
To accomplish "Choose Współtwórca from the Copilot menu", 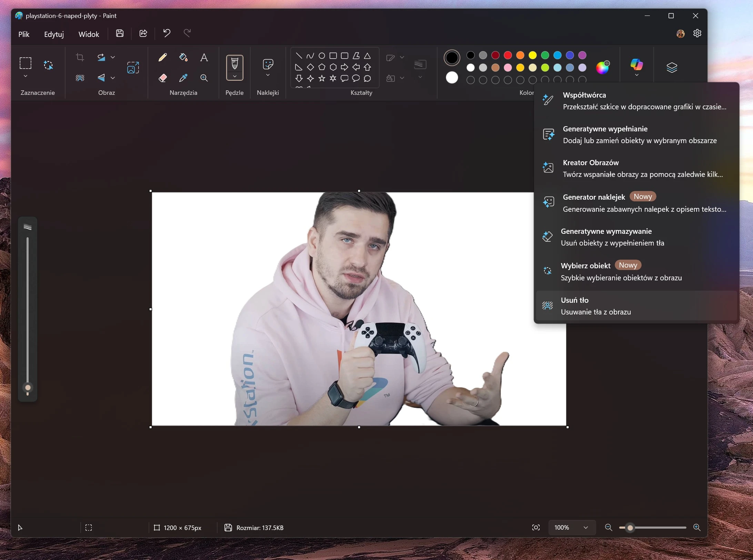I will click(x=636, y=101).
